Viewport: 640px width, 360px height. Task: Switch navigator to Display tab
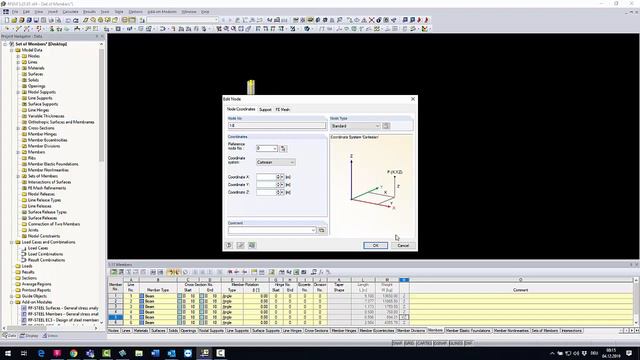click(x=29, y=336)
